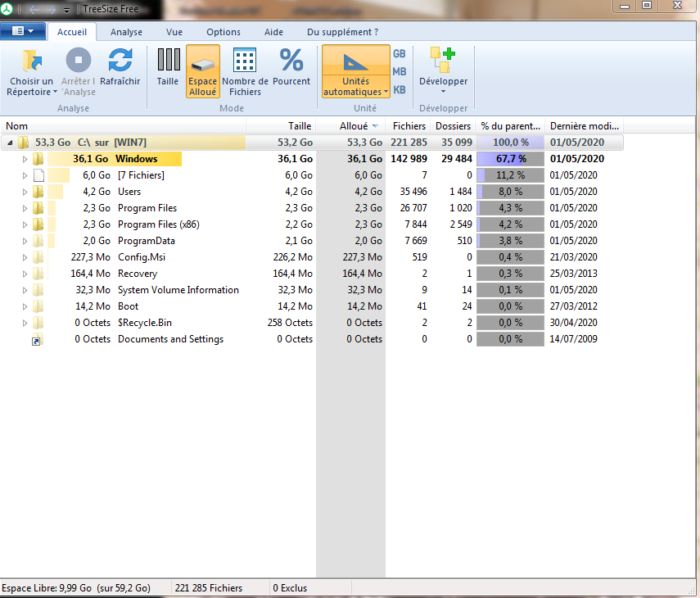The width and height of the screenshot is (700, 598).
Task: Collapse the C:\ root node
Action: (10, 143)
